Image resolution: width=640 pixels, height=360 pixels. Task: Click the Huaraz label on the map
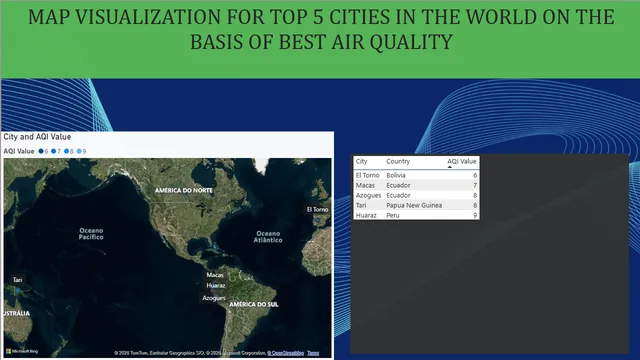pos(216,285)
